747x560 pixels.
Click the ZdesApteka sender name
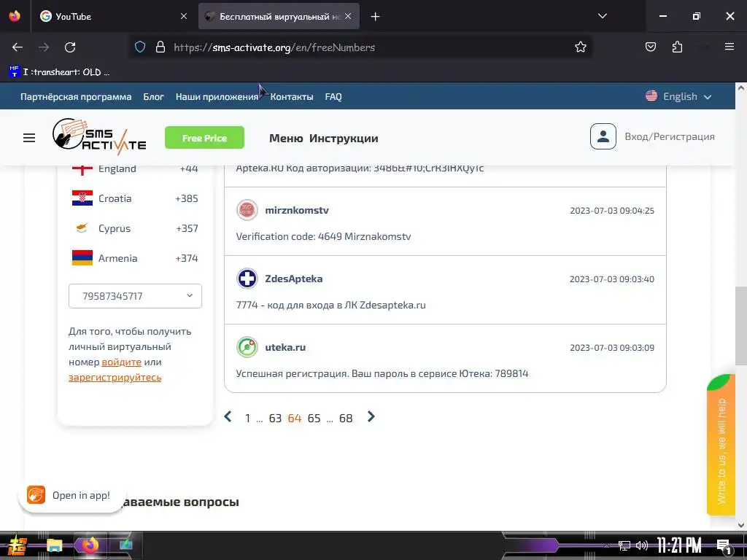point(294,279)
